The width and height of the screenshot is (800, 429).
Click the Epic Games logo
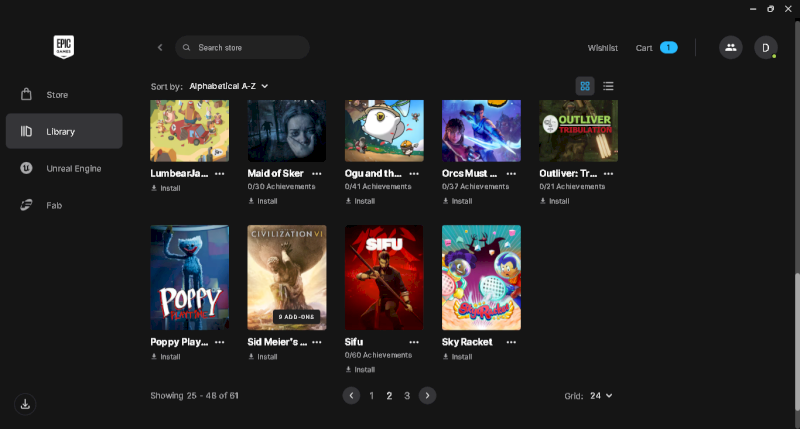[64, 47]
